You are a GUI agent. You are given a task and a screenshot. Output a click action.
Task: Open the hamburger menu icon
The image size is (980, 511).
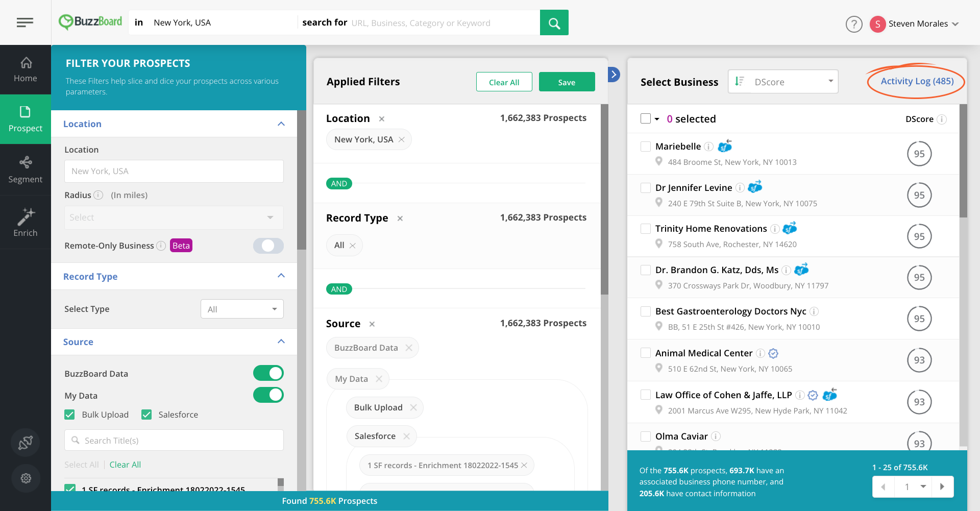[25, 22]
